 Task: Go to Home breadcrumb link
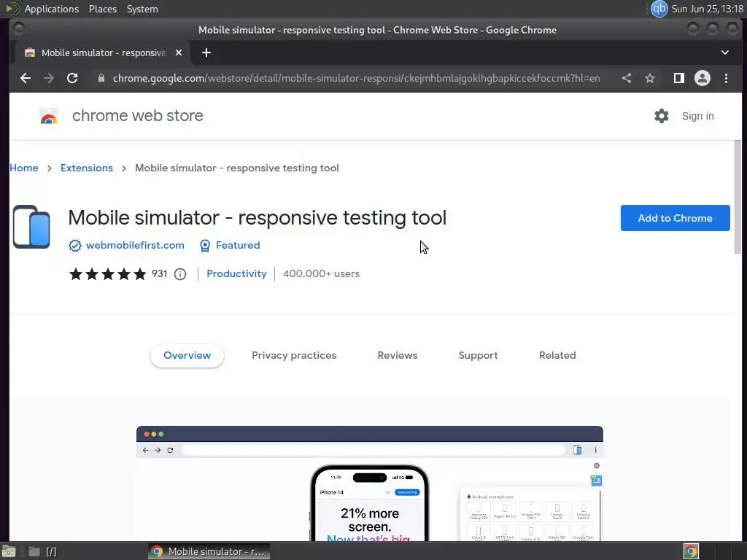tap(24, 168)
